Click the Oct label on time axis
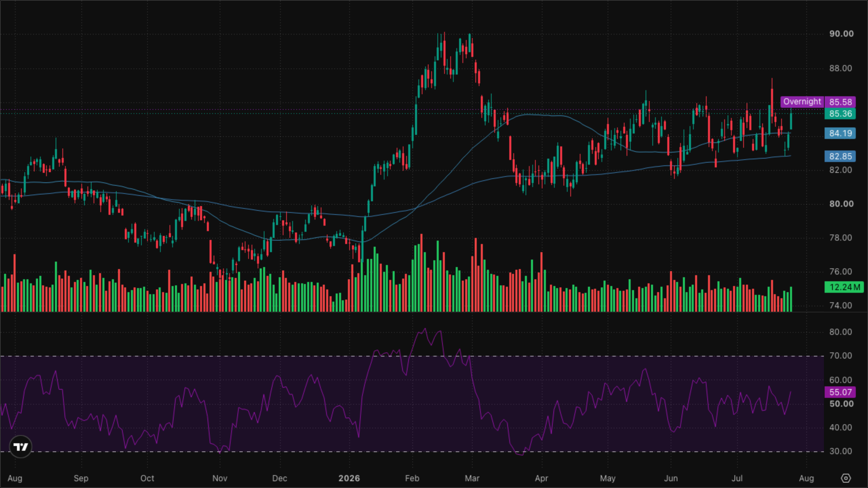The height and width of the screenshot is (488, 868). (x=147, y=479)
